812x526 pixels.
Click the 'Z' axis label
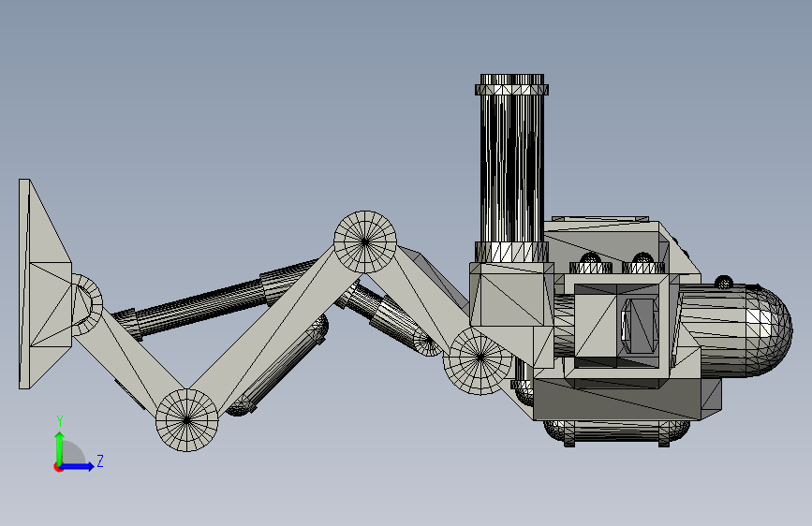[x=100, y=460]
